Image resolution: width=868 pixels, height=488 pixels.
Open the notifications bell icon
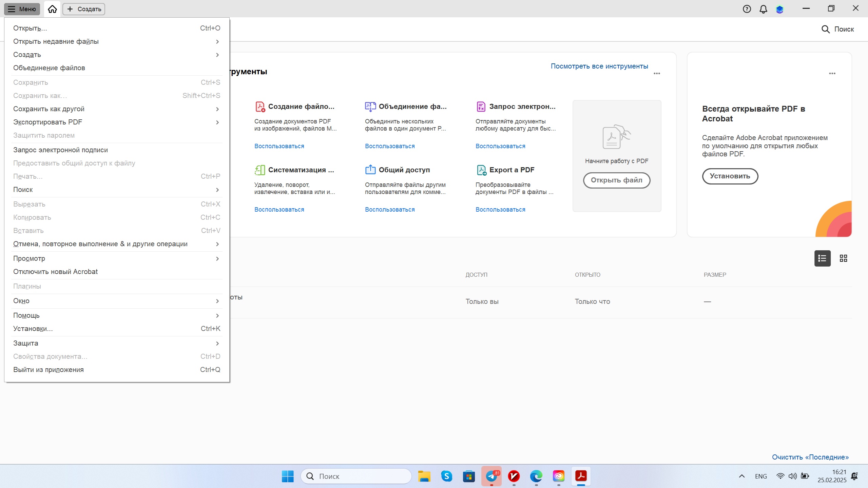pyautogui.click(x=763, y=9)
